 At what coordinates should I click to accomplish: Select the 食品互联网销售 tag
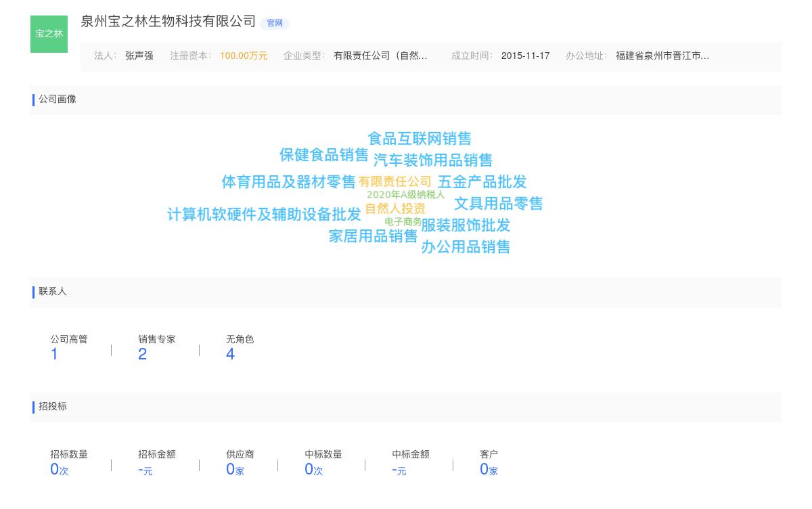coord(420,139)
